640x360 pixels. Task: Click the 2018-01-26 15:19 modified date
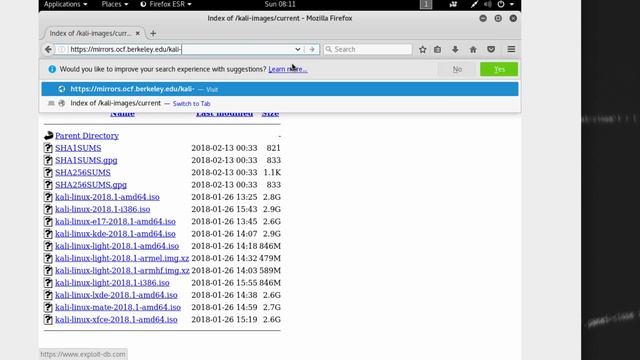[224, 319]
